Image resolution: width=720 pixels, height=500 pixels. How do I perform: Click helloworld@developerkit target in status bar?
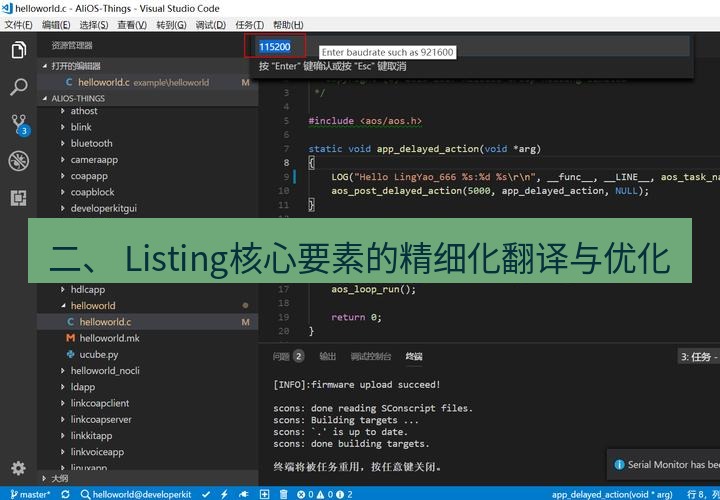click(x=136, y=494)
